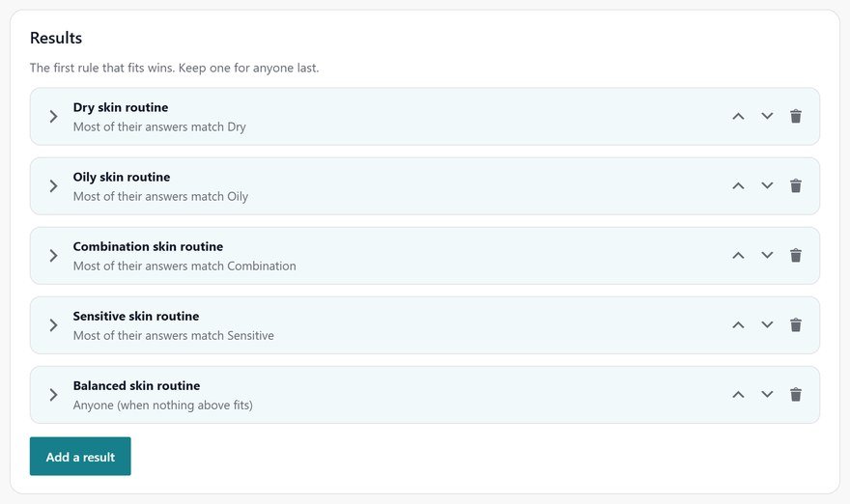
Task: Click the Add a result button
Action: pos(80,457)
